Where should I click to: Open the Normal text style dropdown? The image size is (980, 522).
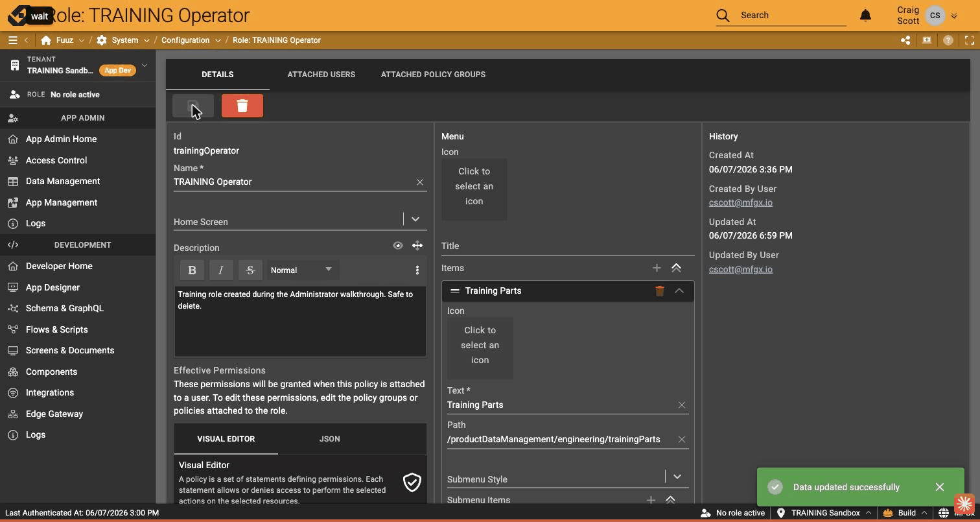tap(302, 270)
